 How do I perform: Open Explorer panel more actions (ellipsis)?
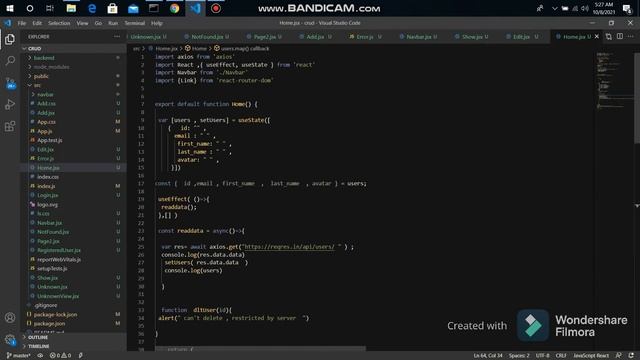tap(117, 36)
